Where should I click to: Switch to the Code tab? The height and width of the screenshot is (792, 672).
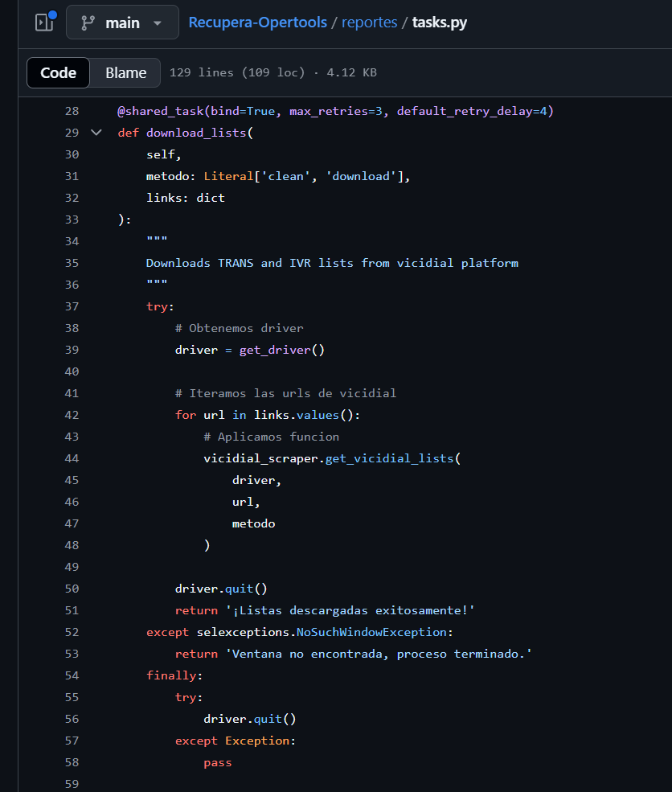coord(58,72)
